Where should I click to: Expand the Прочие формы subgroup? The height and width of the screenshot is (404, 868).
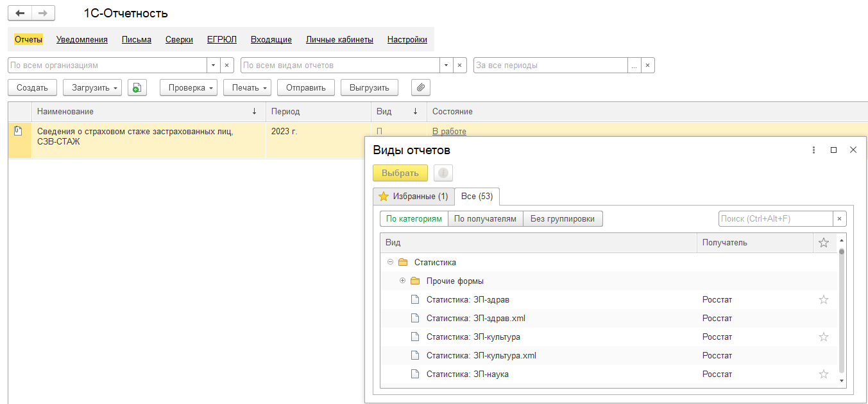[x=402, y=281]
